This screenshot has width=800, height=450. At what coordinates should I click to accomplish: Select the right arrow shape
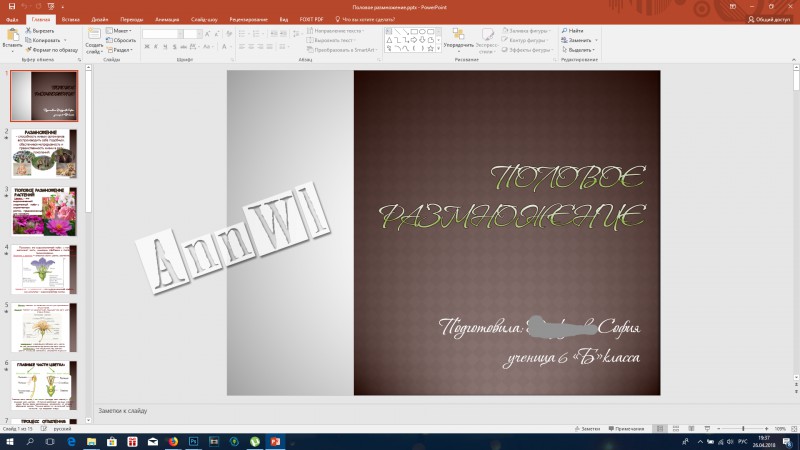[x=414, y=40]
